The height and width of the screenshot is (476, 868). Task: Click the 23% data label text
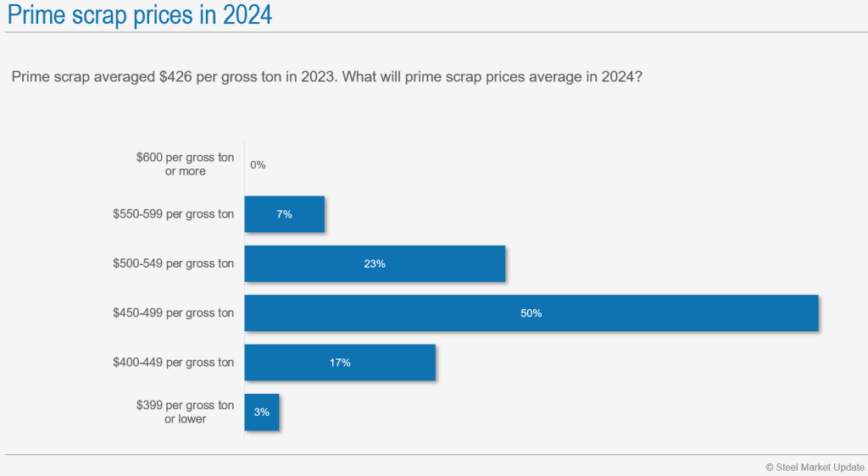coord(375,263)
